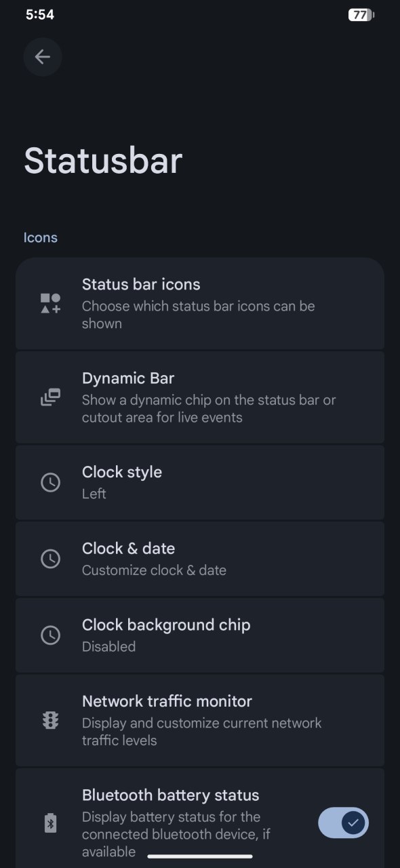Click the clock icon beside Clock style

(x=50, y=482)
